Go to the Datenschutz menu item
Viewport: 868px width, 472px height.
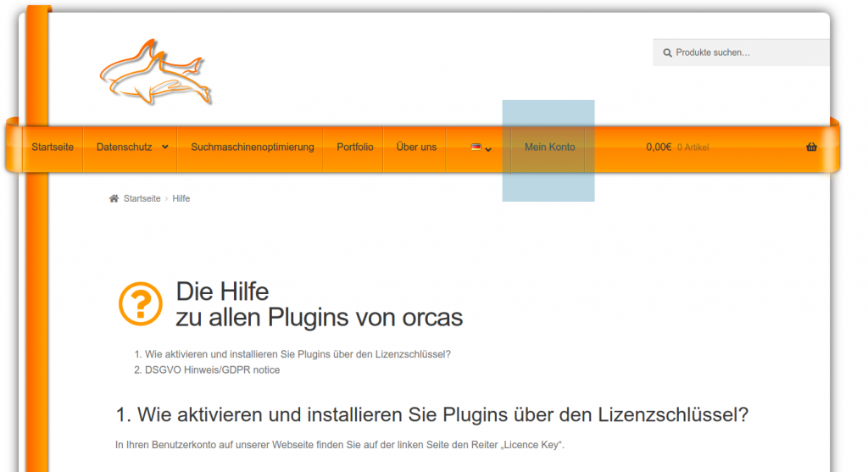[x=124, y=147]
